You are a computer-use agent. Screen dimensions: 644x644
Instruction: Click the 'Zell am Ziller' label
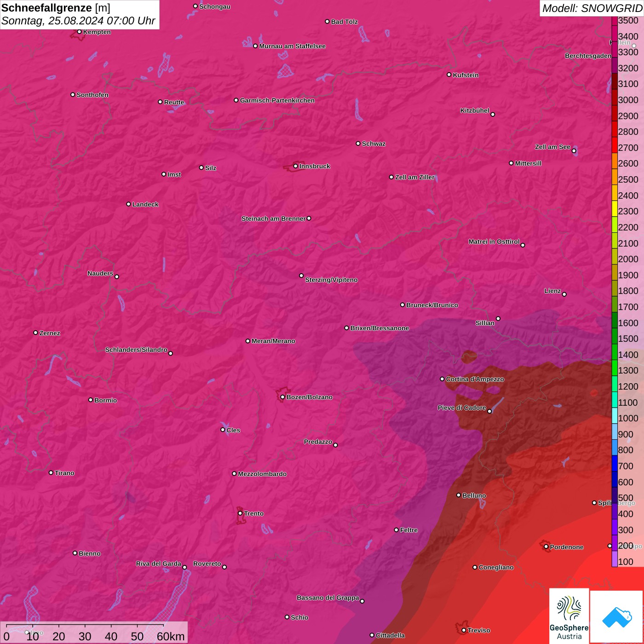[415, 177]
